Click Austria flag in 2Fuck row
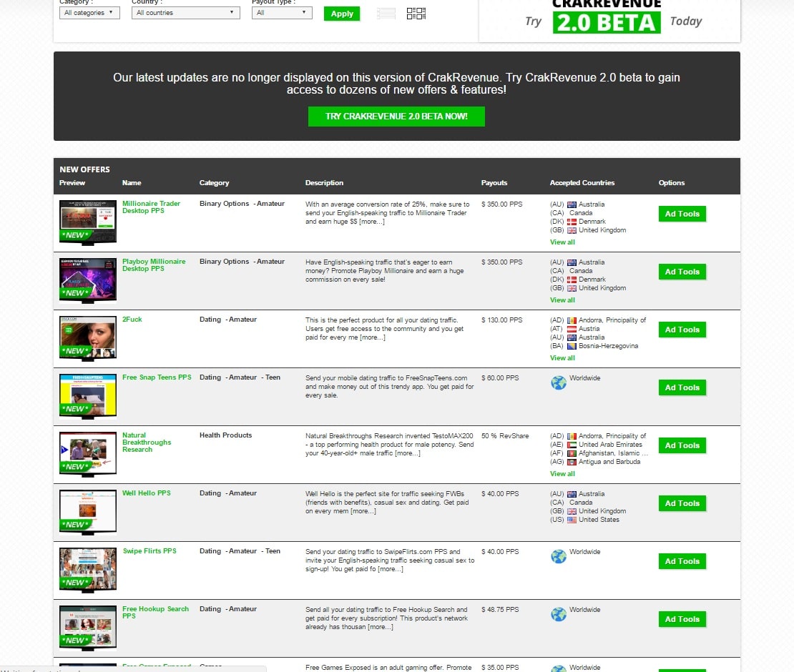 [572, 329]
